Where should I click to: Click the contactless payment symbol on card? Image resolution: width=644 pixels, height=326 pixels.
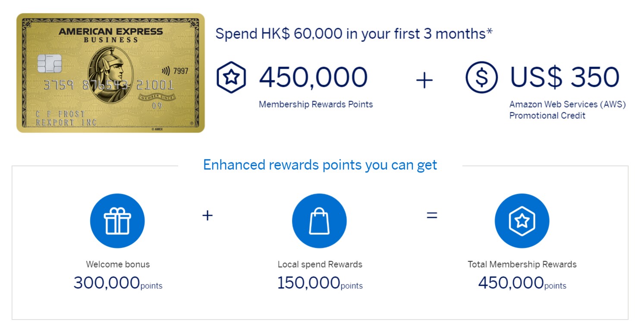tap(166, 71)
